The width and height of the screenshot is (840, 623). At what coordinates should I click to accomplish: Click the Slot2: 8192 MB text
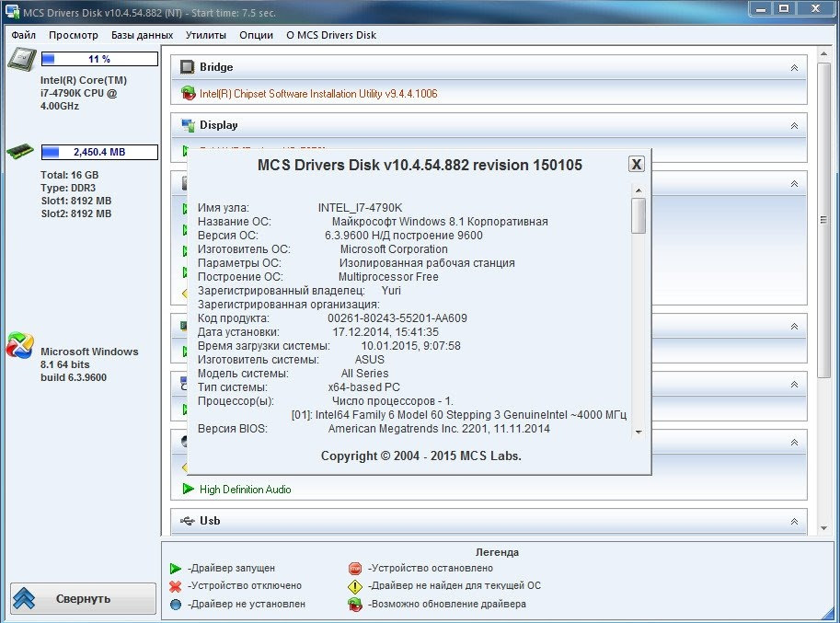pos(76,213)
